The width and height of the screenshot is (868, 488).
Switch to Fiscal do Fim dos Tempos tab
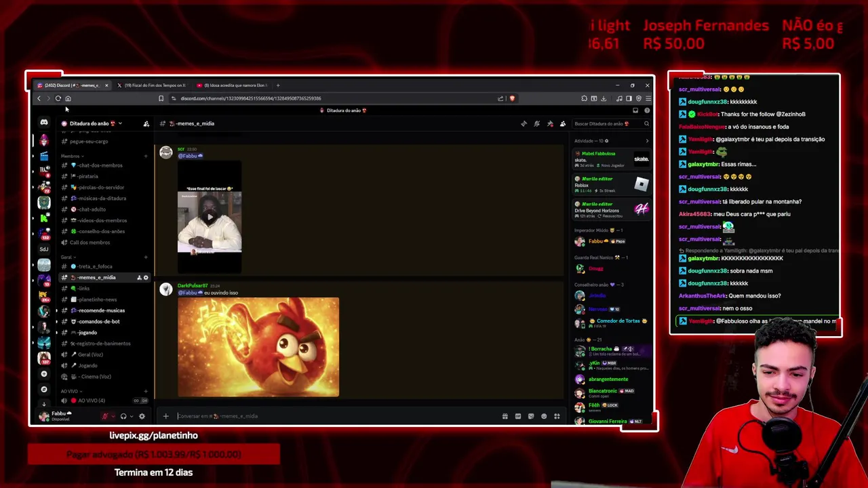click(151, 85)
